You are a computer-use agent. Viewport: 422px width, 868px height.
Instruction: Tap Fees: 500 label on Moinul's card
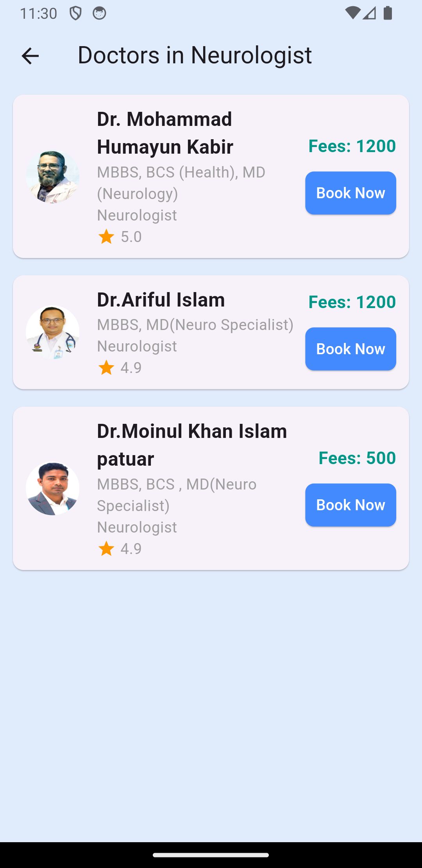point(357,458)
